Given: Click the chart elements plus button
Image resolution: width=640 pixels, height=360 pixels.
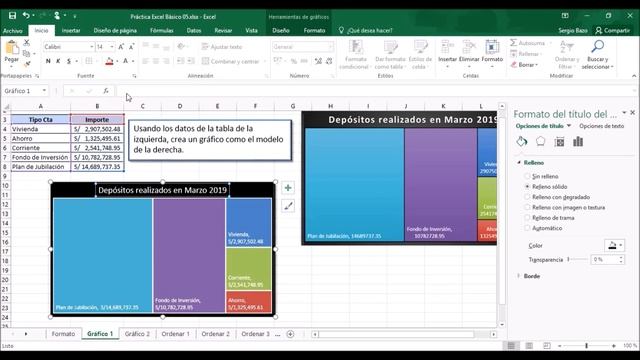Looking at the screenshot, I should 288,188.
